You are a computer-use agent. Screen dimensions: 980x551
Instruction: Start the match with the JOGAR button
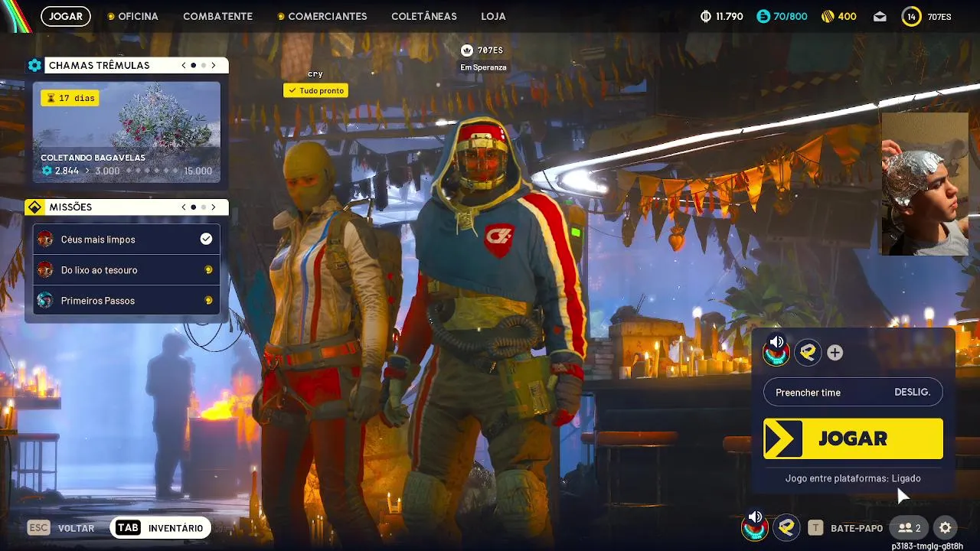[x=853, y=439]
